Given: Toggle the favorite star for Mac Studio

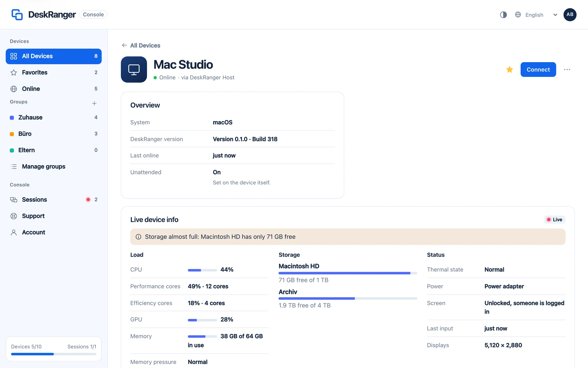Looking at the screenshot, I should pyautogui.click(x=509, y=69).
